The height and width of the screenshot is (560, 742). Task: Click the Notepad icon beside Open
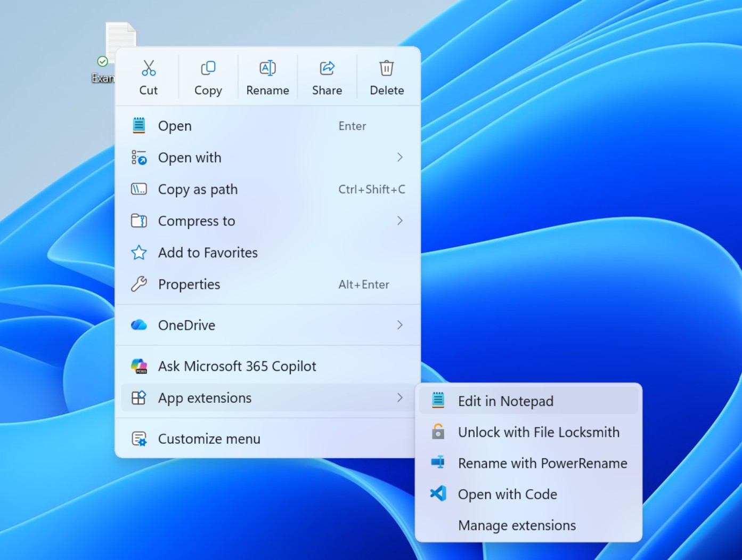click(x=139, y=125)
